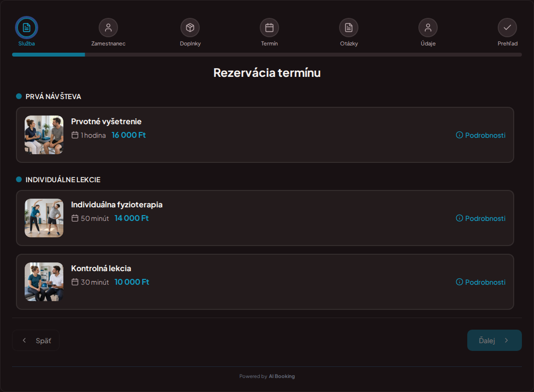Screen dimensions: 534x392
Task: Click the Služba step document icon
Action: tap(27, 28)
